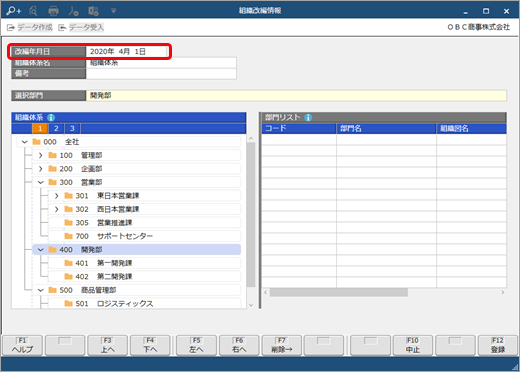Screen dimensions: 520x372
Task: Click the F3 上へ button
Action: [108, 345]
